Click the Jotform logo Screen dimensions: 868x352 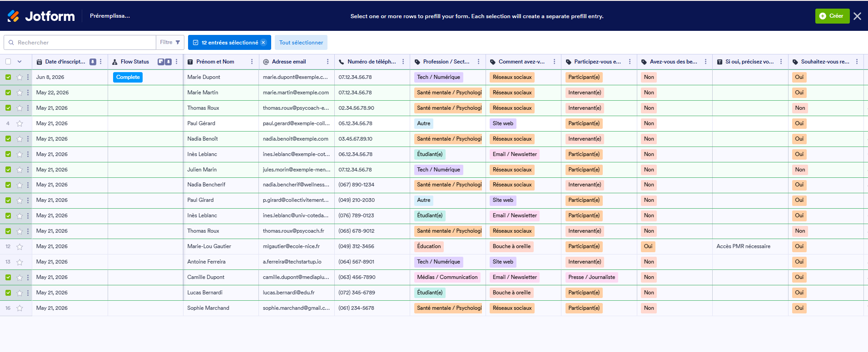41,16
